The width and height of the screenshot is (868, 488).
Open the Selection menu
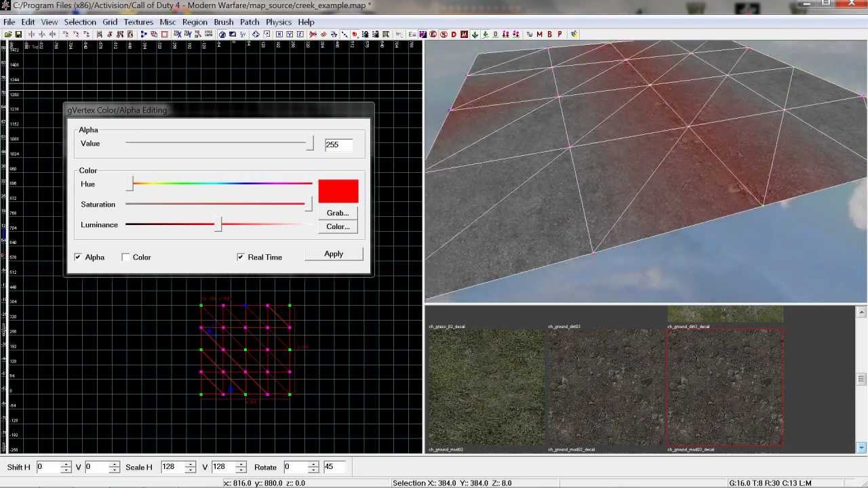click(80, 22)
